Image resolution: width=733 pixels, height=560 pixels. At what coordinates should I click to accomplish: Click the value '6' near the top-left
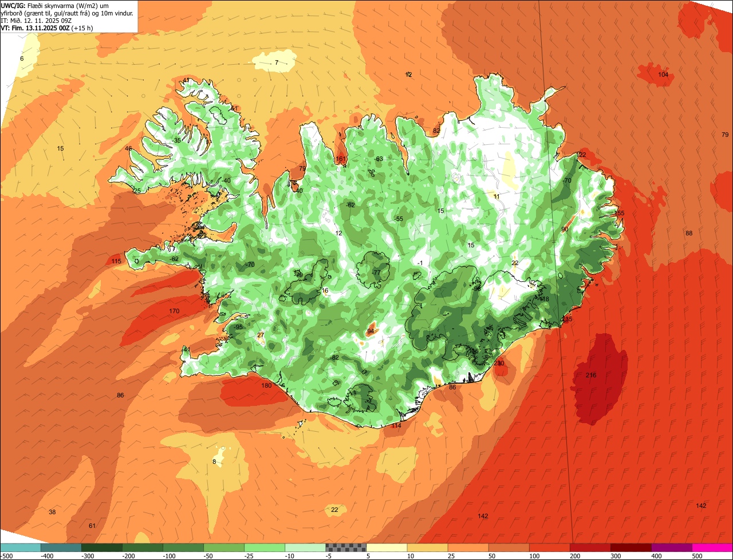pyautogui.click(x=22, y=58)
